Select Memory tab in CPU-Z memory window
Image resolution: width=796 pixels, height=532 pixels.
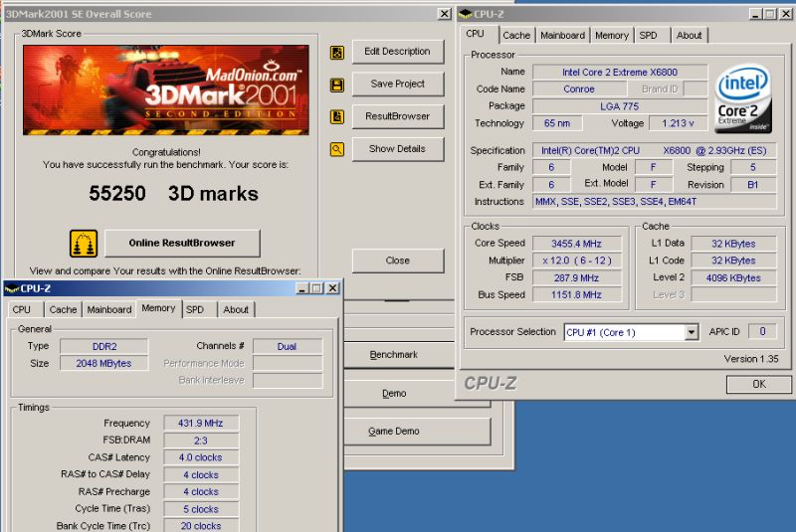click(158, 308)
